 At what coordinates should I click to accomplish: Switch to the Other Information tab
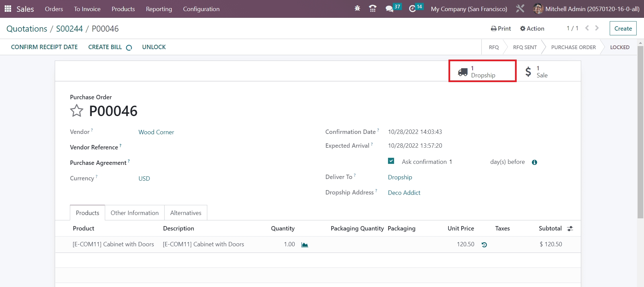[x=134, y=213]
